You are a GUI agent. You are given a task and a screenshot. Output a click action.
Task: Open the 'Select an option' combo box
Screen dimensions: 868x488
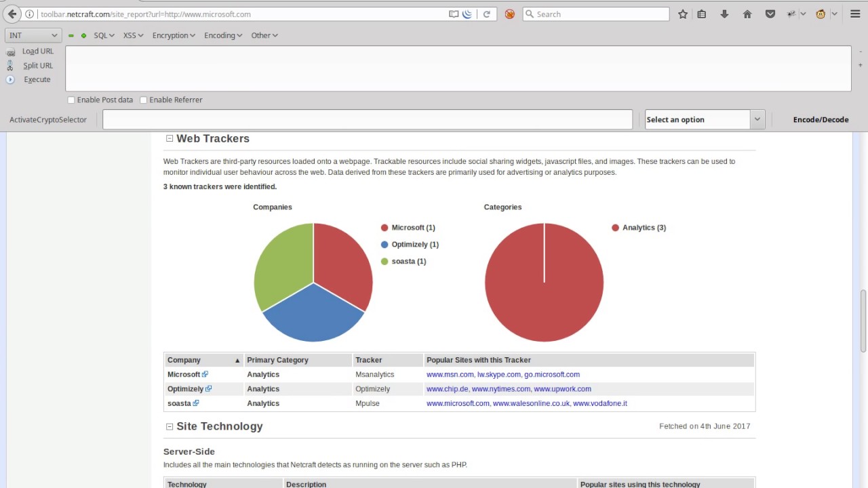point(705,119)
